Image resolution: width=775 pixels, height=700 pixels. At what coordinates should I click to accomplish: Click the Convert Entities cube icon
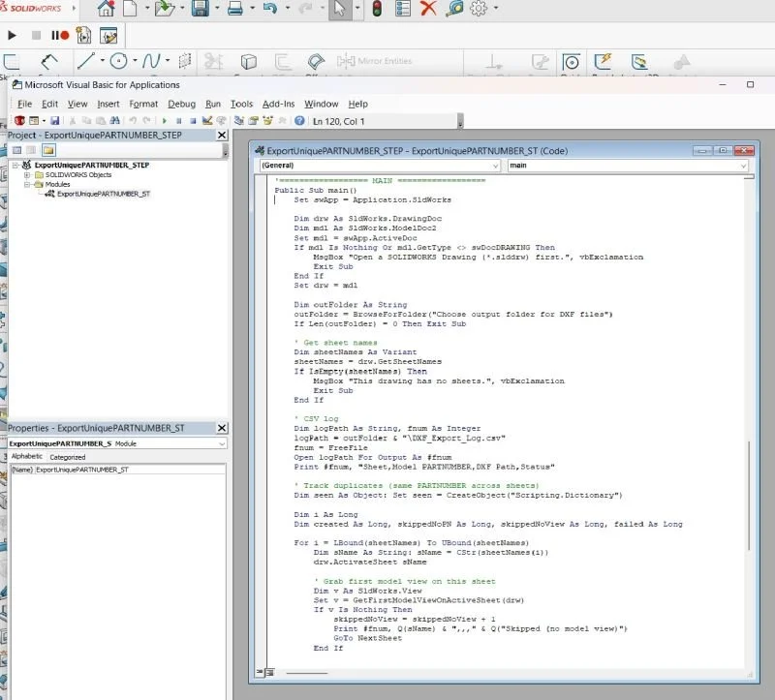tap(249, 61)
